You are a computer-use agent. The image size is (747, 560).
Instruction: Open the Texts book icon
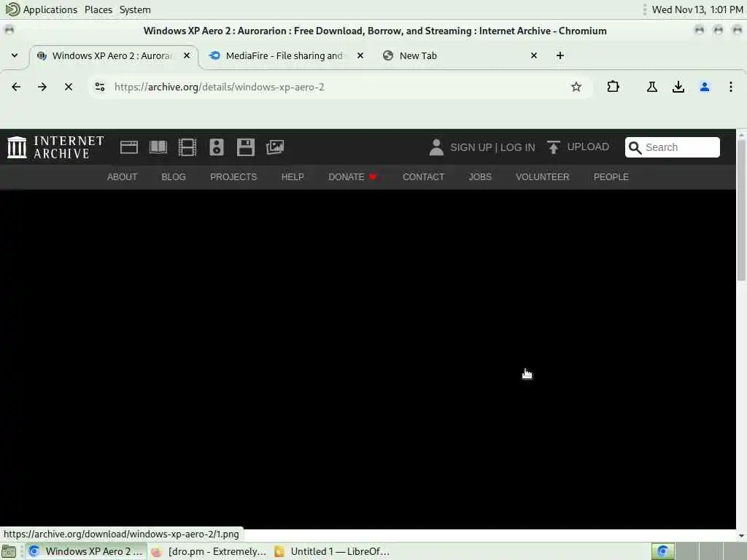(x=158, y=147)
